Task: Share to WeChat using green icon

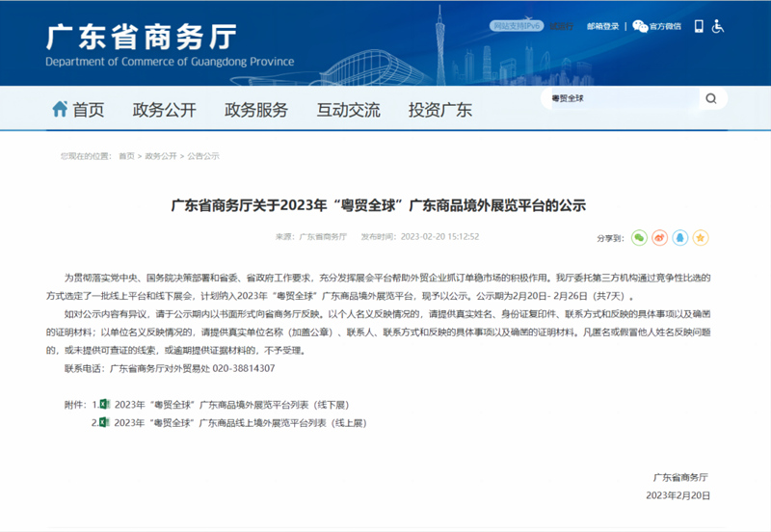Action: 638,236
